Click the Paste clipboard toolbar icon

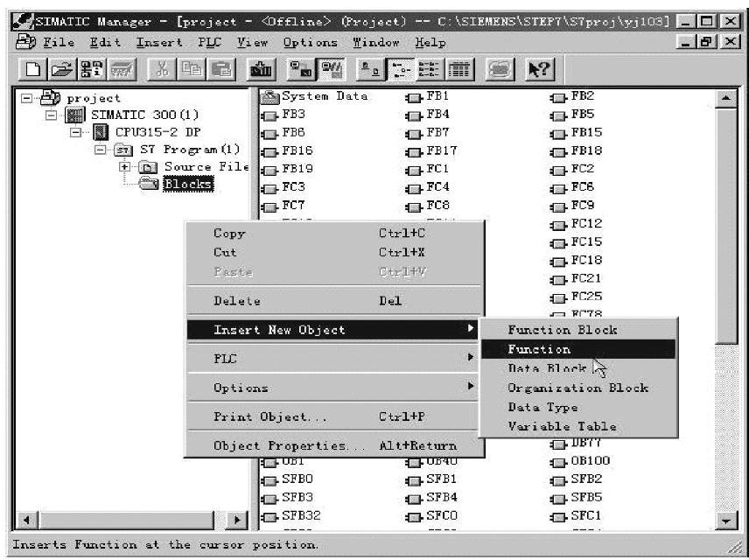pyautogui.click(x=221, y=70)
